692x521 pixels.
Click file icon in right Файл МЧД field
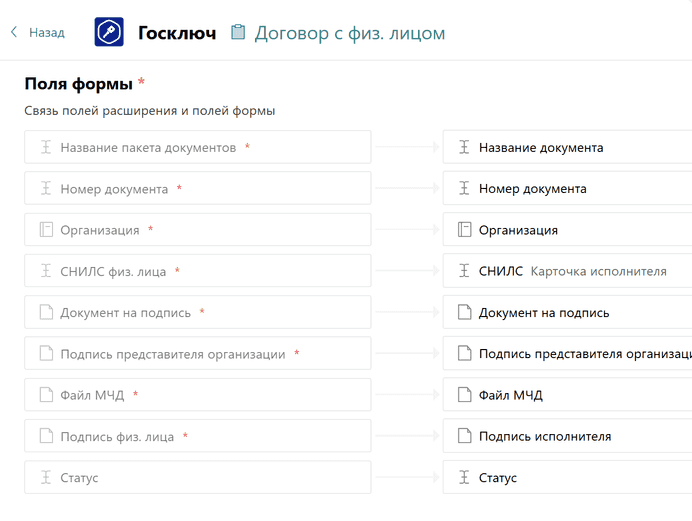click(464, 395)
